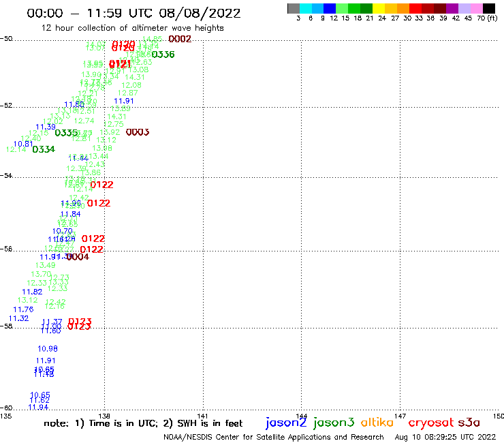Click the pink swatch near 70 ft
Image resolution: width=504 pixels, height=443 pixels.
coord(476,8)
